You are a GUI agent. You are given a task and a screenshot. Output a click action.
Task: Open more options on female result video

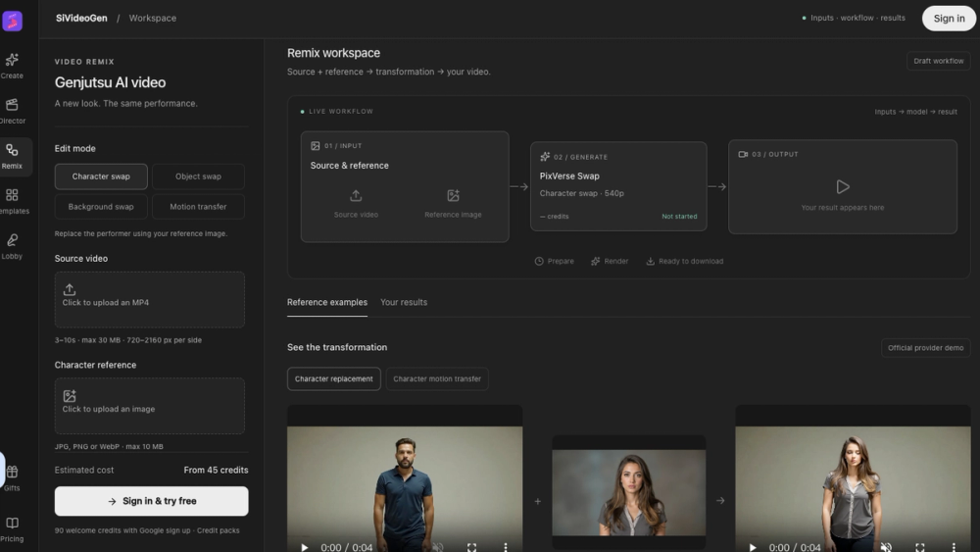coord(954,548)
